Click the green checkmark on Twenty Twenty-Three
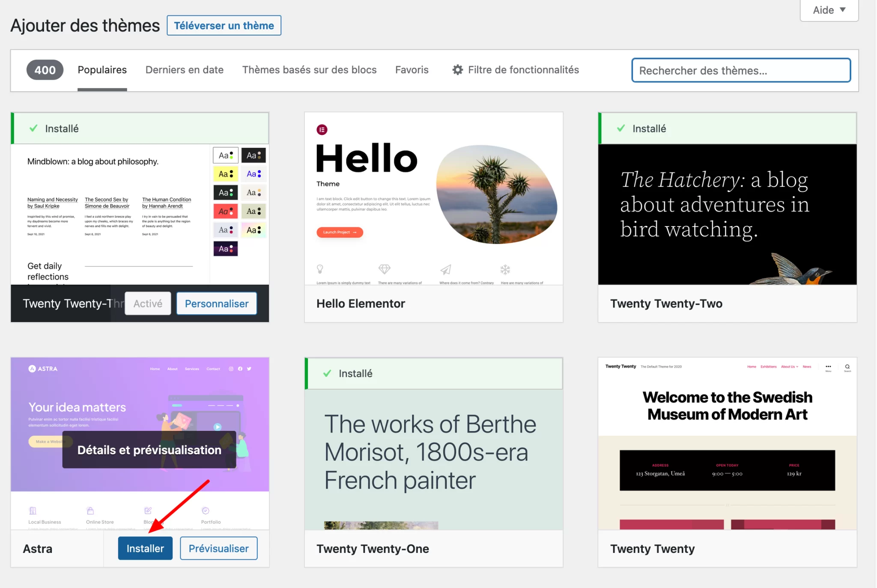 click(x=33, y=128)
